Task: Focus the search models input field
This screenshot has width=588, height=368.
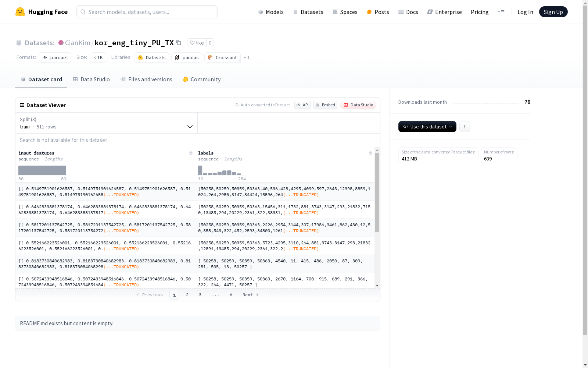Action: pos(147,12)
